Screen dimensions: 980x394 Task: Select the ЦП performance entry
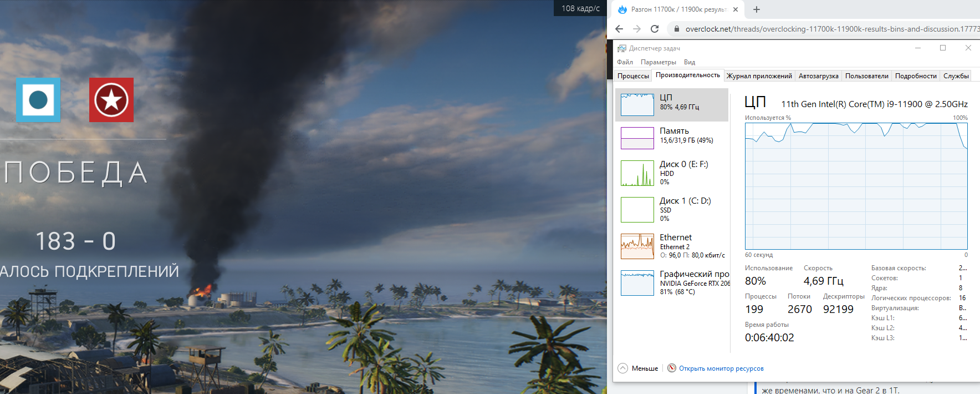pos(672,104)
